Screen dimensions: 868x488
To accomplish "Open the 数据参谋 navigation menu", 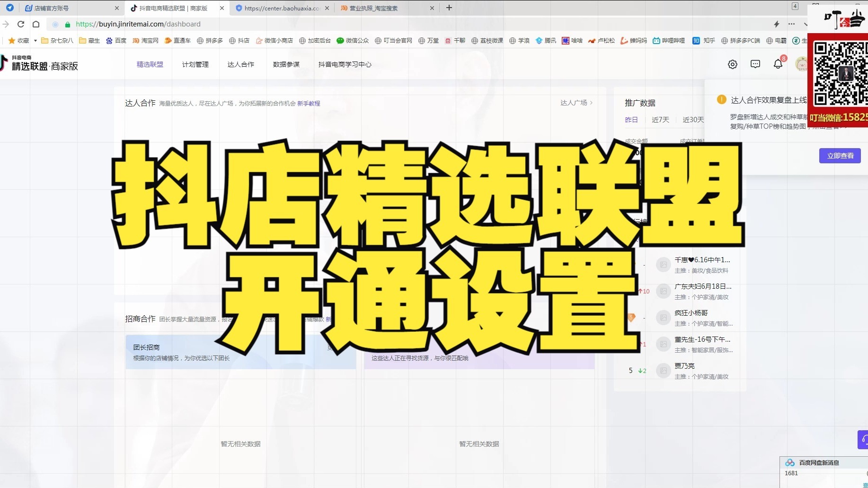I will coord(286,64).
